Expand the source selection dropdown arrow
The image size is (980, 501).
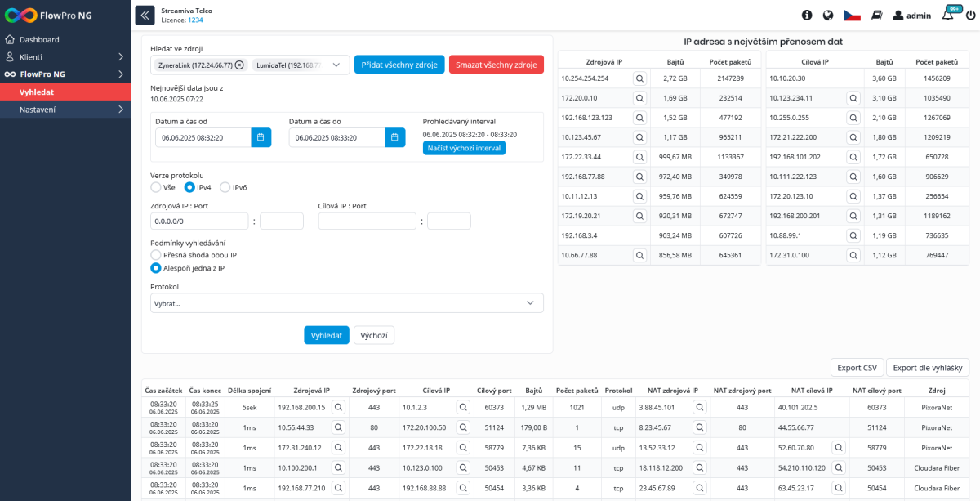[336, 65]
